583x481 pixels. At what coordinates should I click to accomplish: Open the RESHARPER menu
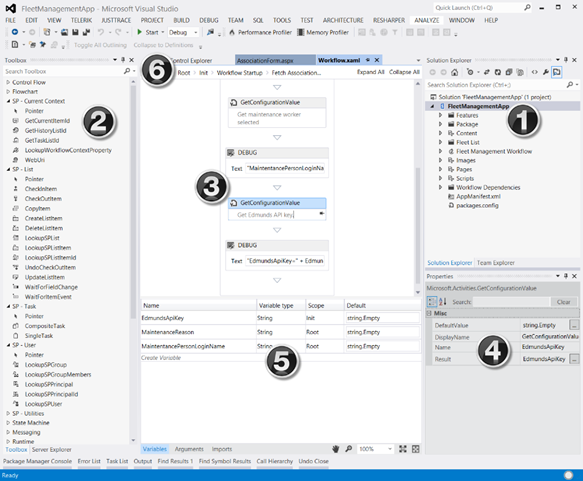(x=389, y=20)
